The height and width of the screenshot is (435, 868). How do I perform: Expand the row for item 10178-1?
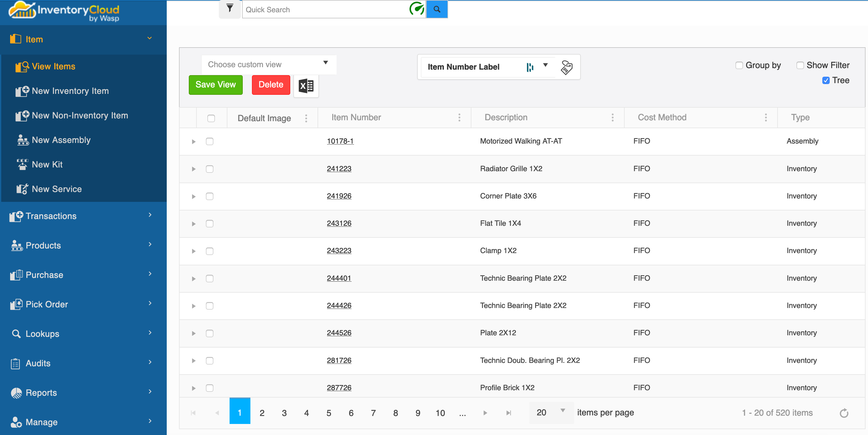193,142
